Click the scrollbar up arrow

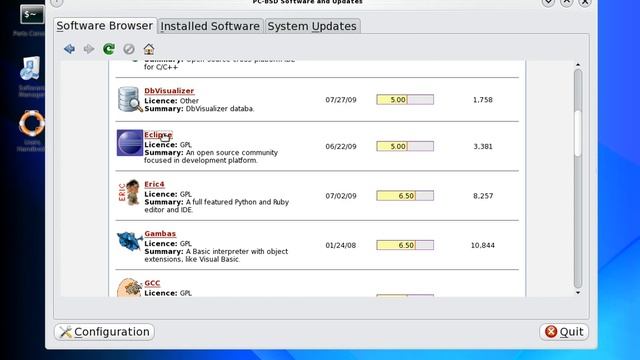578,65
